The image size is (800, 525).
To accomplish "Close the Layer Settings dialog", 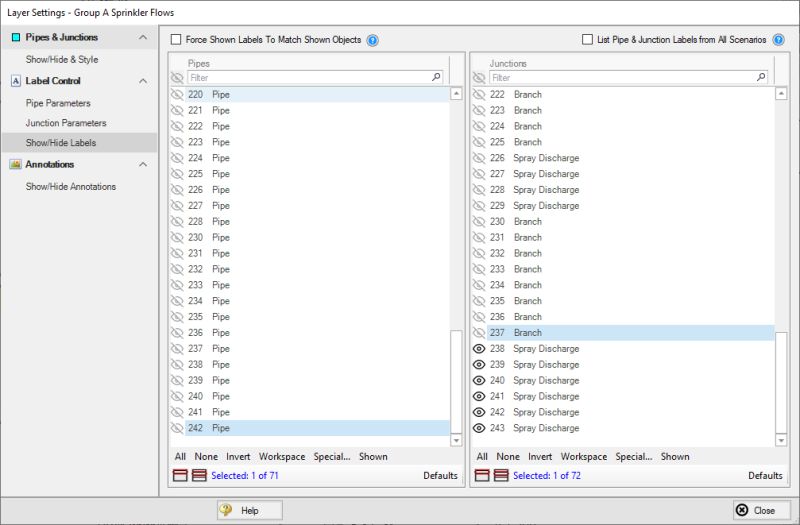I will [x=762, y=510].
